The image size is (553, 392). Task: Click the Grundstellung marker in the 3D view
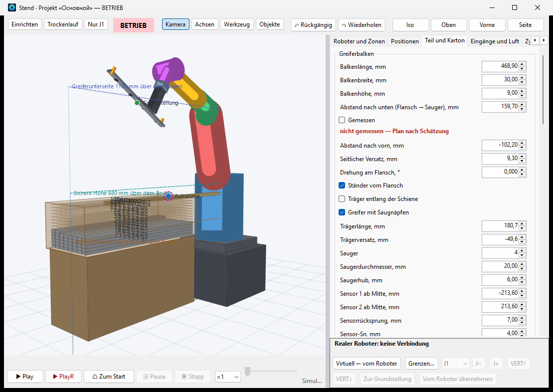(137, 103)
